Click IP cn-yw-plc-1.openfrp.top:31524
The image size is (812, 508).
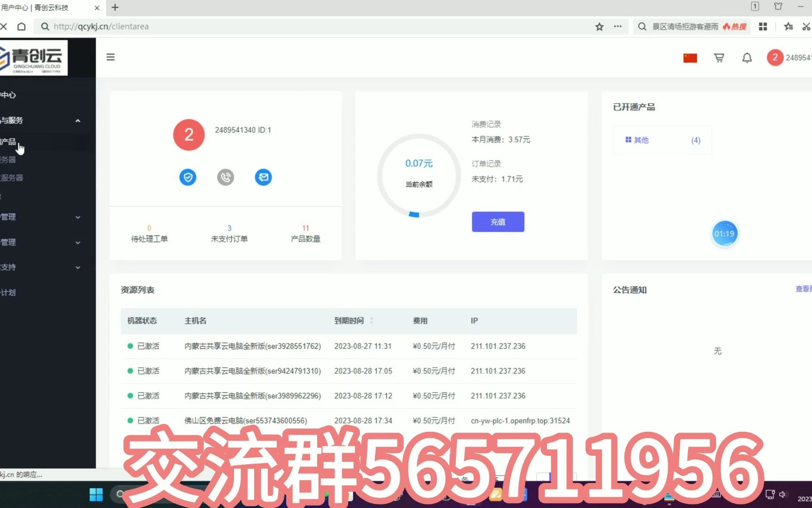[x=520, y=421]
